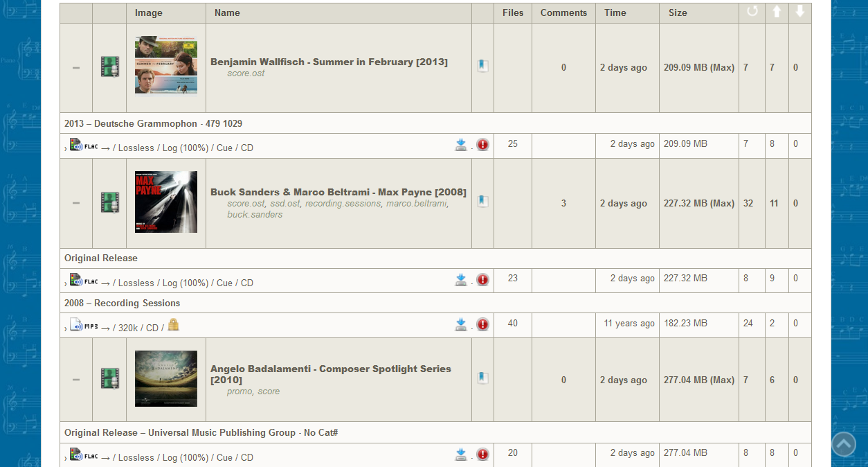Click the padlock icon on the MP3 320k row
The image size is (868, 467).
tap(173, 324)
